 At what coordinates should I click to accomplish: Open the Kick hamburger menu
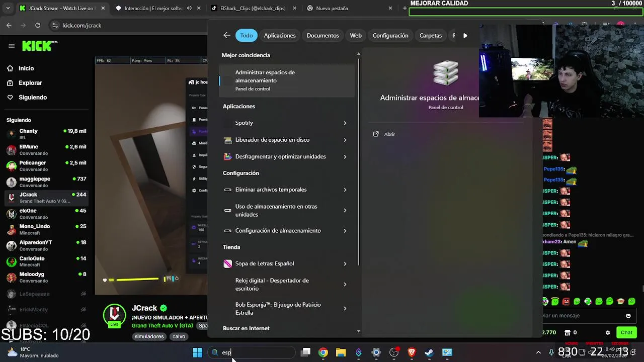pos(12,46)
